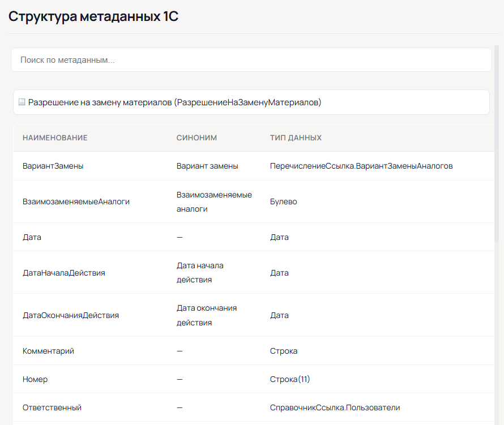Select the Ответственный attribute name
The height and width of the screenshot is (425, 504).
click(52, 407)
